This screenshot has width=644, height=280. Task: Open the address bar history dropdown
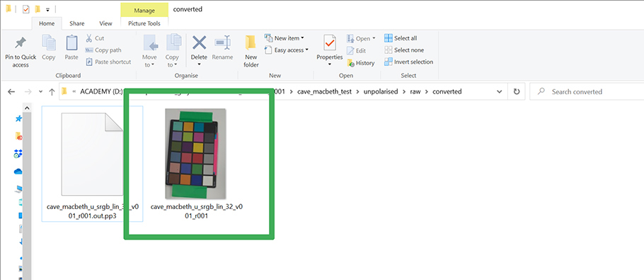[499, 91]
